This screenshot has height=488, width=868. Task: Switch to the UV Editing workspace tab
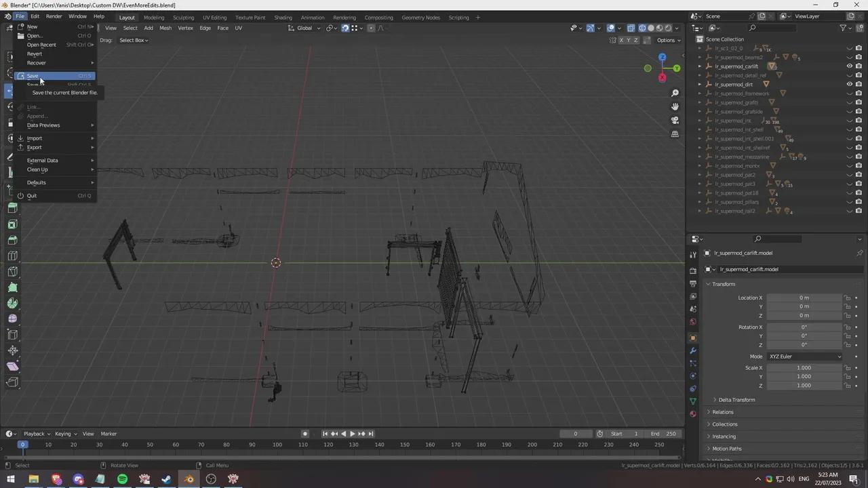coord(214,18)
